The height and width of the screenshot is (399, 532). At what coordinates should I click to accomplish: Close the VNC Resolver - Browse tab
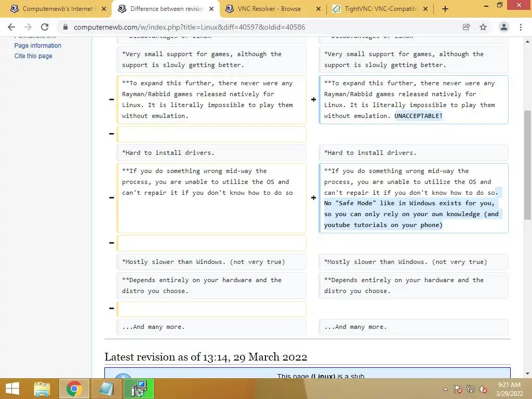pyautogui.click(x=318, y=9)
